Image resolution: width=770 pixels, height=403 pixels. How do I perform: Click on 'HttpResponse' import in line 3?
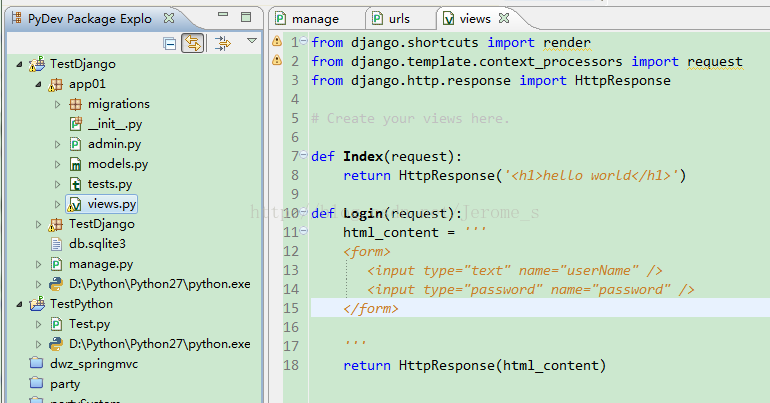click(623, 81)
